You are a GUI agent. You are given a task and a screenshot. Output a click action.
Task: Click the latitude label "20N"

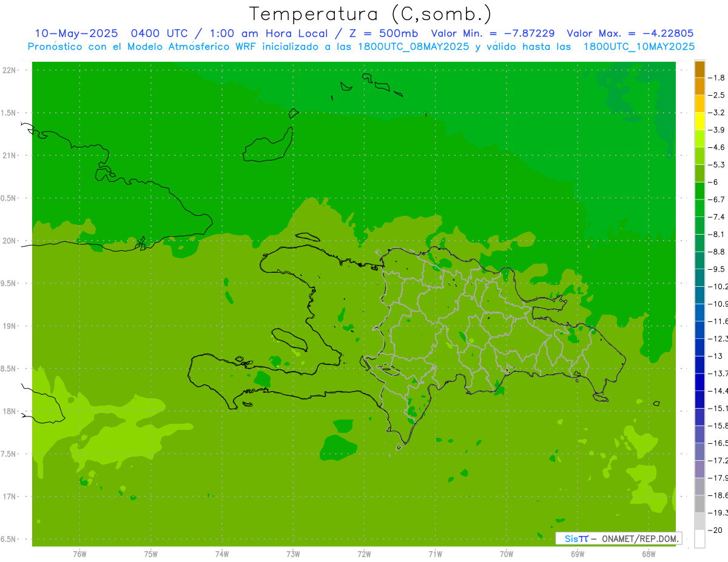coord(10,241)
